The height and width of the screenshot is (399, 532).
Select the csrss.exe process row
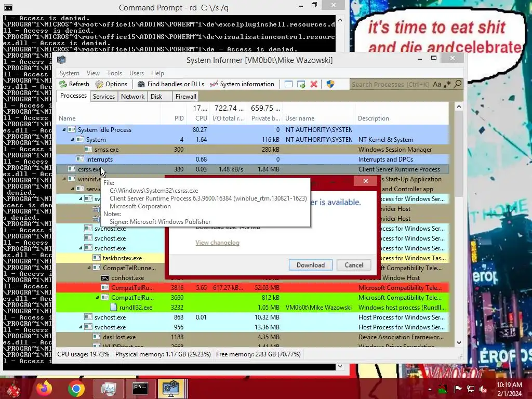[x=253, y=169]
